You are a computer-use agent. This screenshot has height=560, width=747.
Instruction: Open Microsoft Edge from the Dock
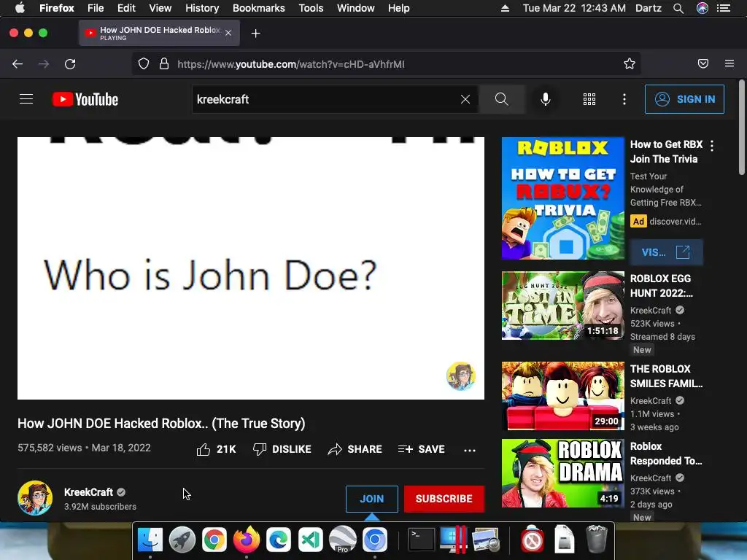tap(279, 540)
